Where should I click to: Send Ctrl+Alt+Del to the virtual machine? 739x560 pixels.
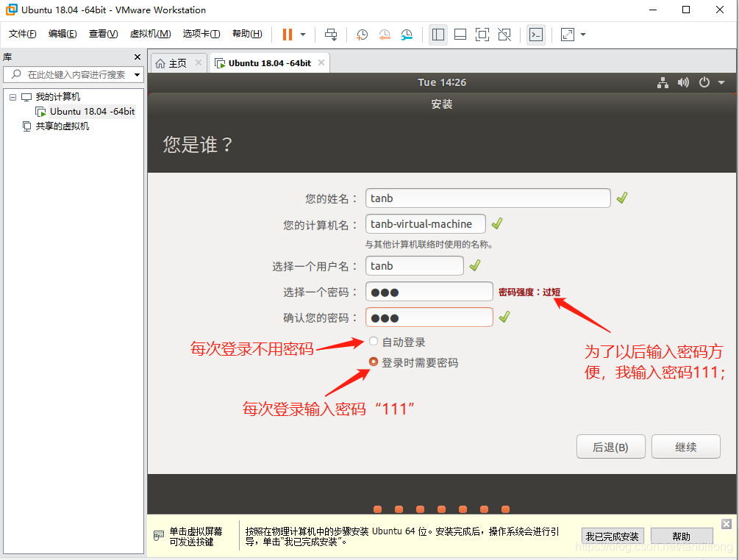click(330, 34)
